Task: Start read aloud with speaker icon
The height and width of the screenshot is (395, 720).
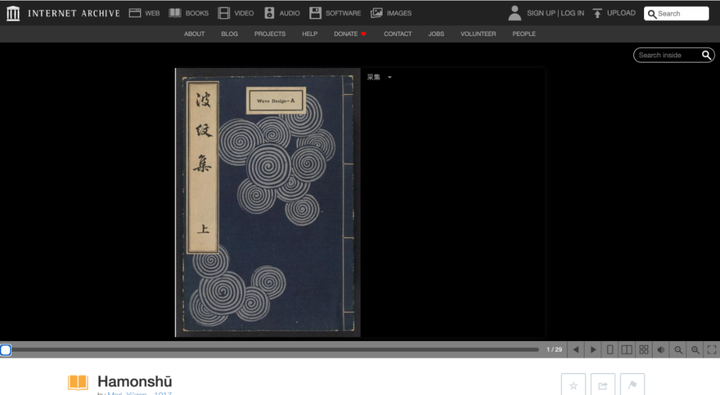Action: coord(661,350)
